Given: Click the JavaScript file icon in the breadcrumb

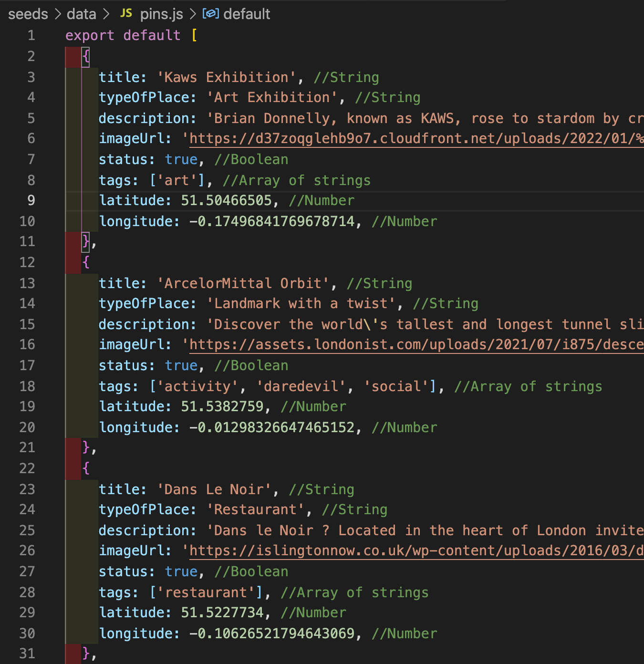Looking at the screenshot, I should (125, 14).
